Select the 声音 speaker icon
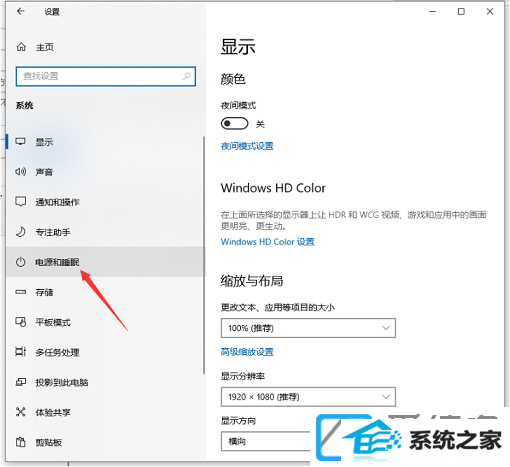Viewport: 510px width, 467px height. pyautogui.click(x=20, y=172)
